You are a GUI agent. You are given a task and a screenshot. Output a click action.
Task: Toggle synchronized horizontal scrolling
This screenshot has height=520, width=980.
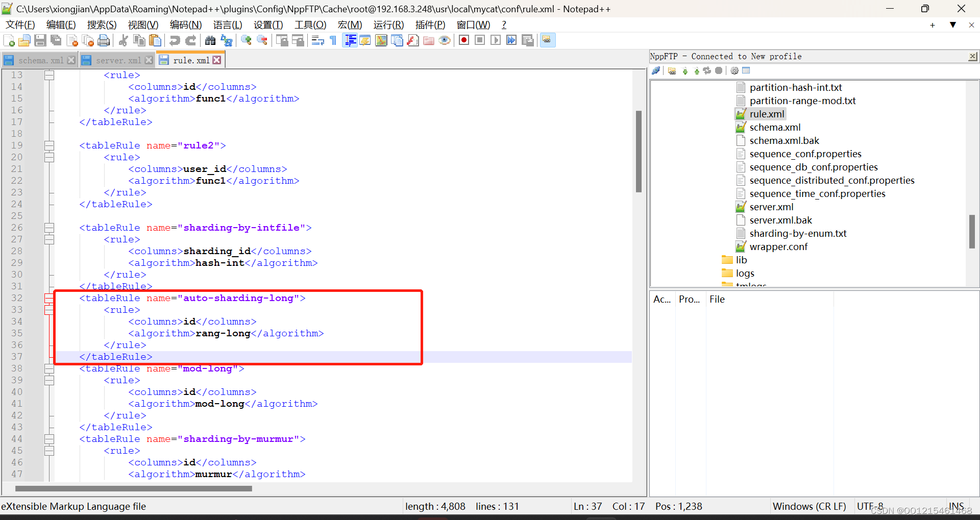(x=298, y=40)
